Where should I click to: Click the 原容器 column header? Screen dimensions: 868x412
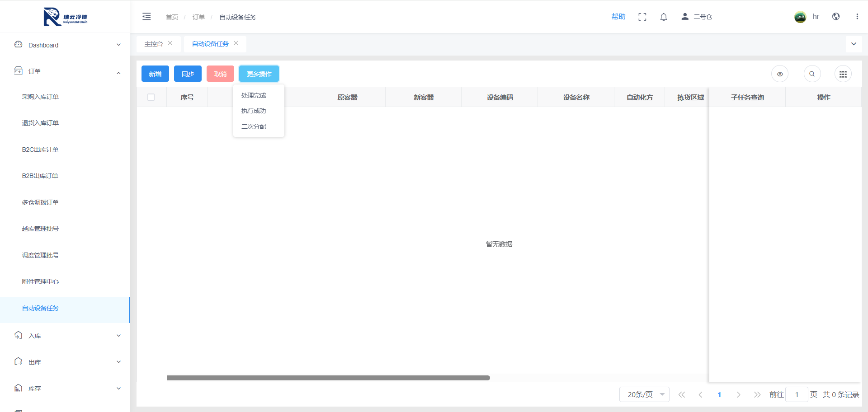[347, 97]
